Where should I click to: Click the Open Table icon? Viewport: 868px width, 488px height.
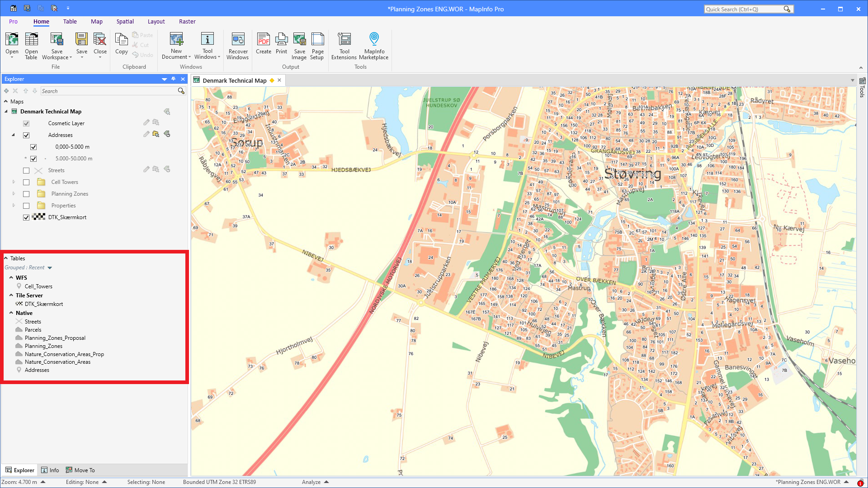pyautogui.click(x=31, y=45)
